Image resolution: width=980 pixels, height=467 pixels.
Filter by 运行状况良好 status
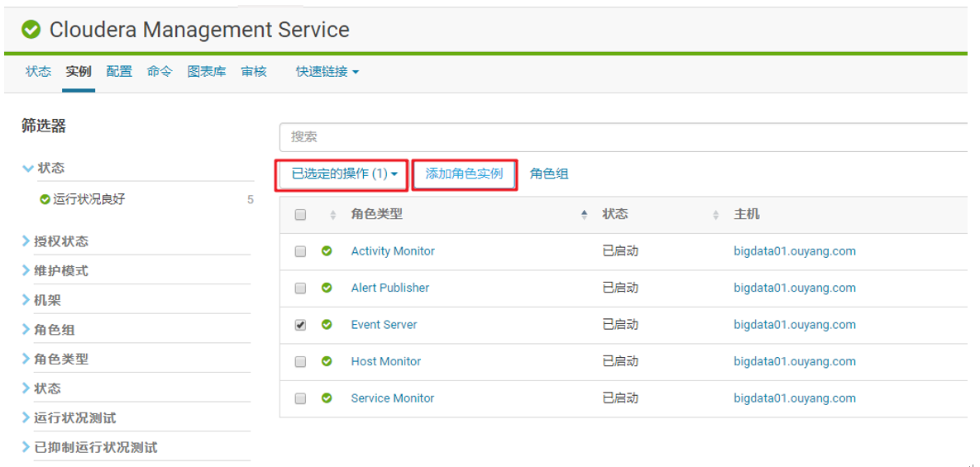point(88,199)
